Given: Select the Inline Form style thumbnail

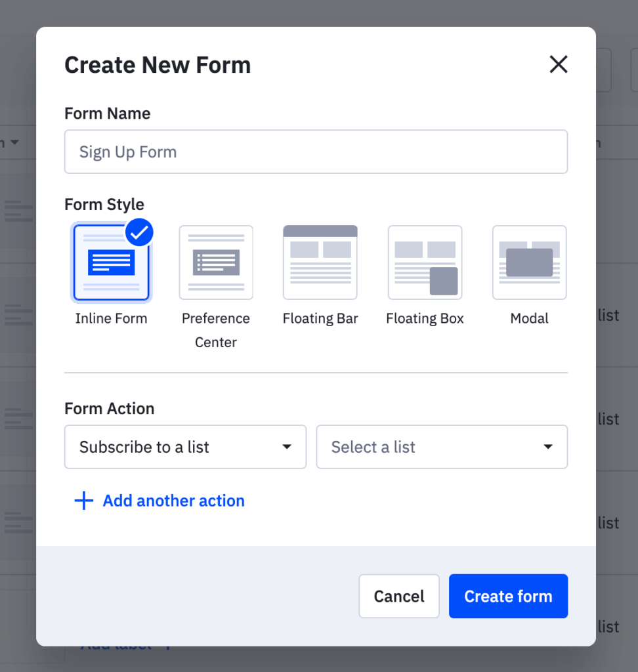Looking at the screenshot, I should tap(111, 262).
